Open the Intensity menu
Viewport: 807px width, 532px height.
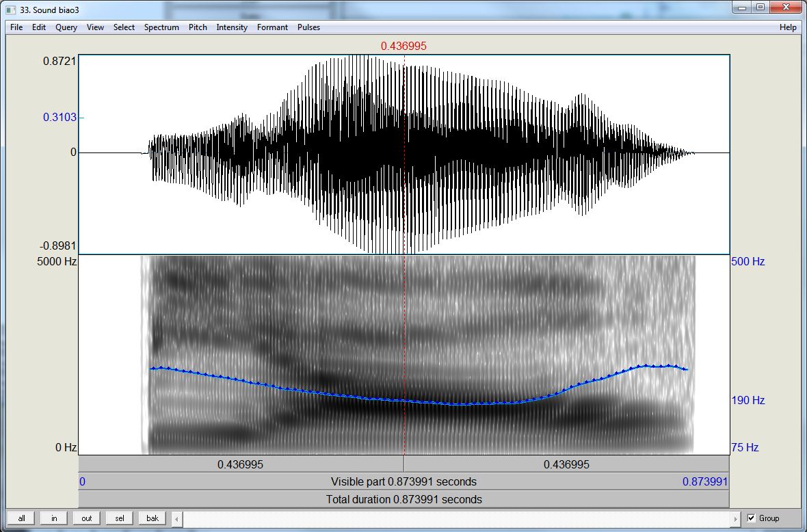point(232,27)
